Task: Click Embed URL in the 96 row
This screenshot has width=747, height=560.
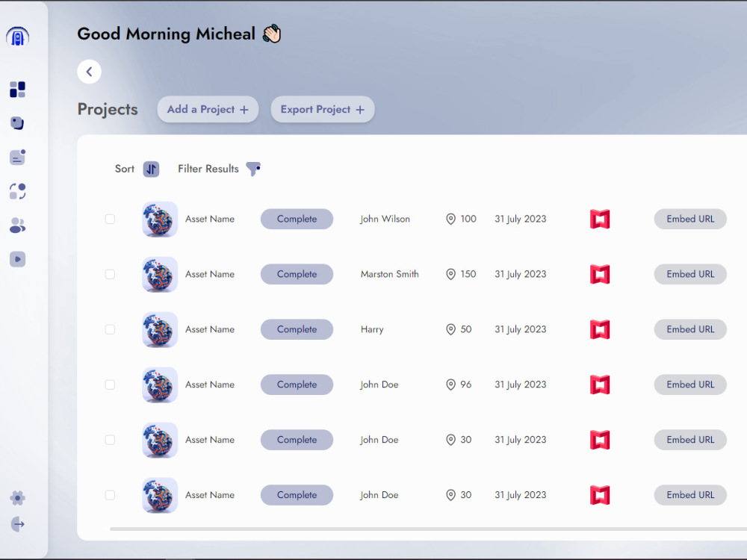Action: tap(690, 385)
